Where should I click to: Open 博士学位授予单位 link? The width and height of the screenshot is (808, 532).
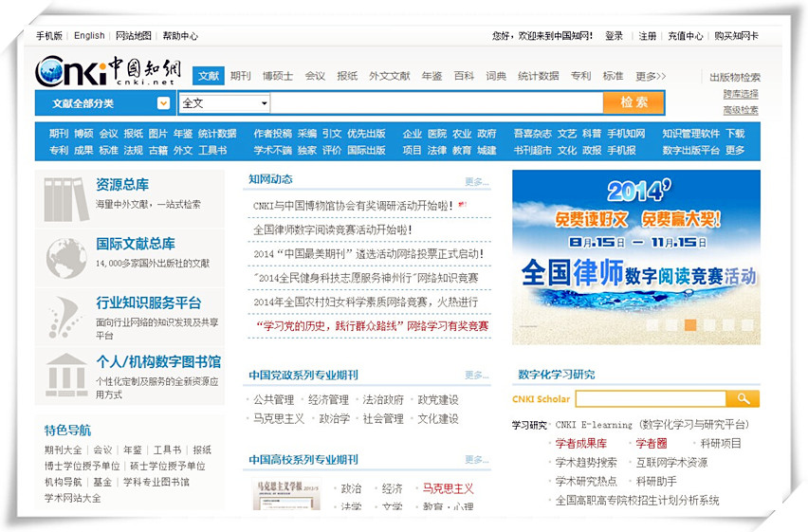[82, 466]
